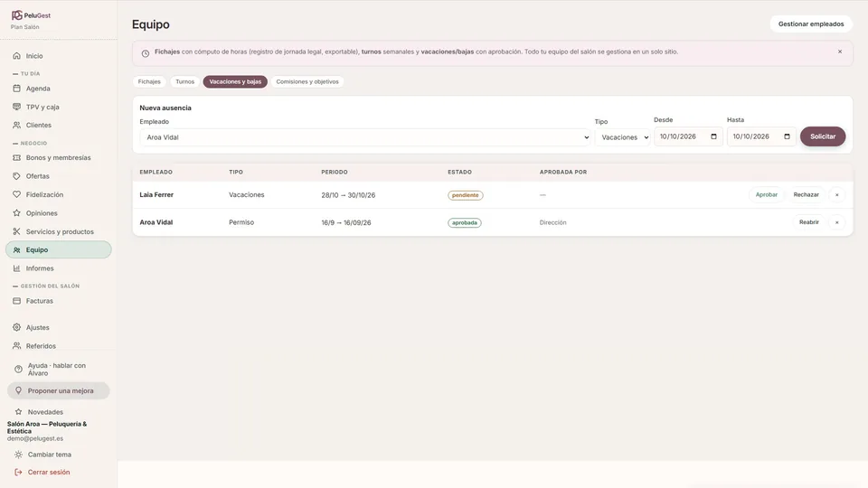868x488 pixels.
Task: Delete Laia Ferrer's absence with the x button
Action: pyautogui.click(x=837, y=195)
